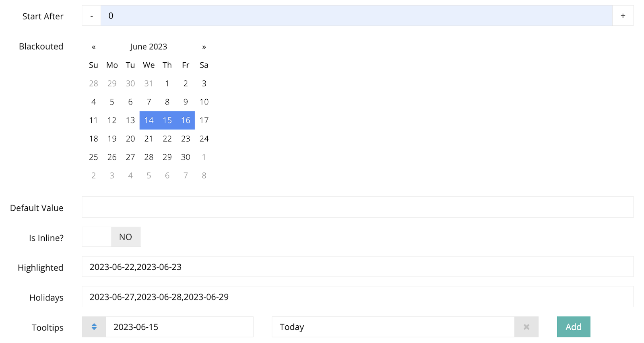Click the minus button for Start After
The width and height of the screenshot is (644, 343).
pyautogui.click(x=91, y=16)
